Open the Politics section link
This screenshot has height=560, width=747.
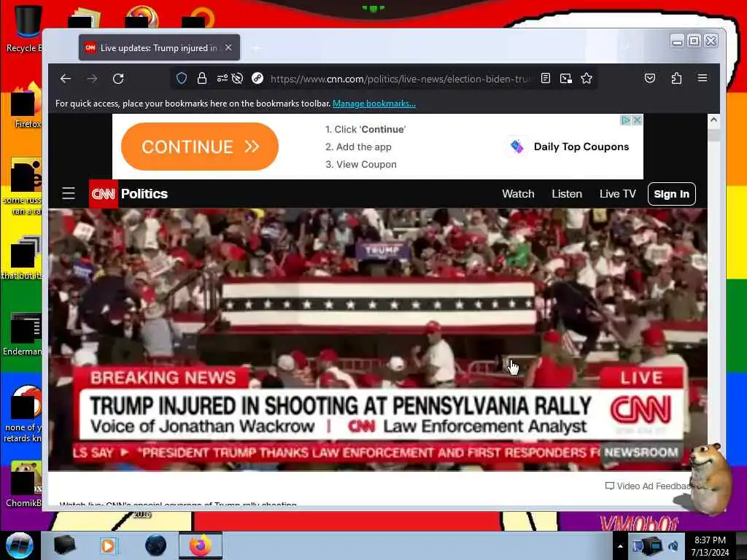pyautogui.click(x=144, y=194)
